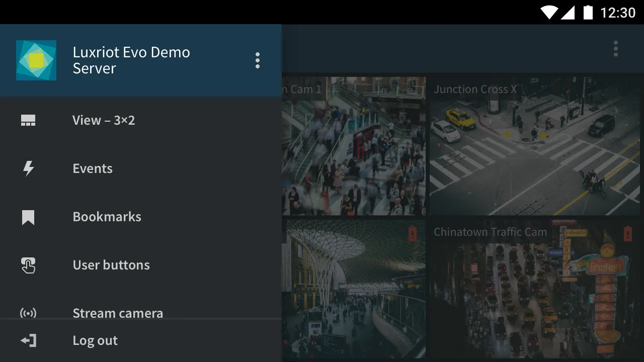
Task: Open the top-right overflow menu
Action: pos(615,49)
